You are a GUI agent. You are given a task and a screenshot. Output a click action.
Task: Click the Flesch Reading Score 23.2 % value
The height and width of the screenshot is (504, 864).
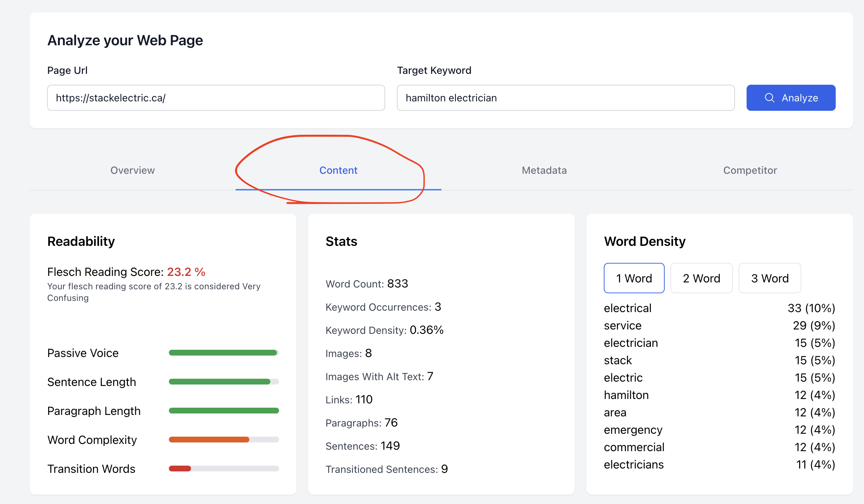(x=186, y=272)
